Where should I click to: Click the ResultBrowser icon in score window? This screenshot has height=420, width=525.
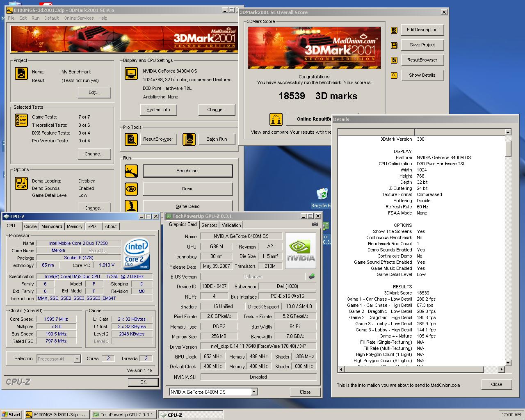point(394,60)
